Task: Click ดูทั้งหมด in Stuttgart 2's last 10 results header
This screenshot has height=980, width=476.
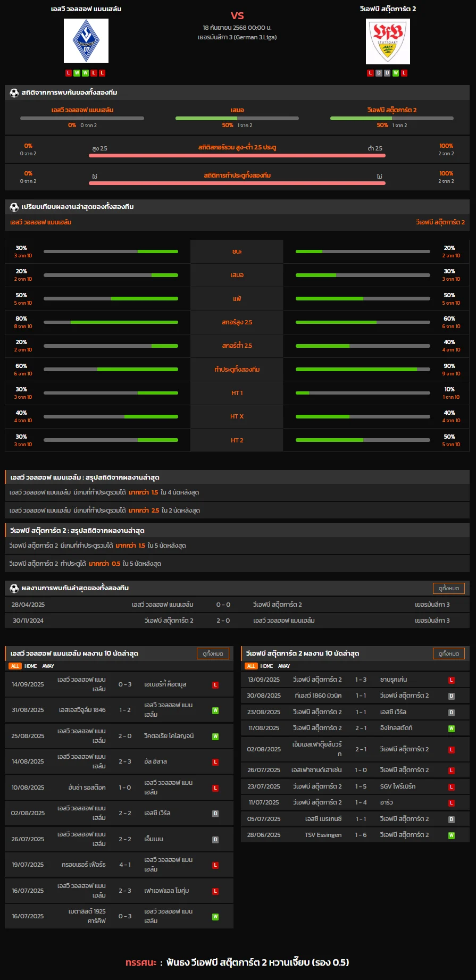Action: pos(449,654)
